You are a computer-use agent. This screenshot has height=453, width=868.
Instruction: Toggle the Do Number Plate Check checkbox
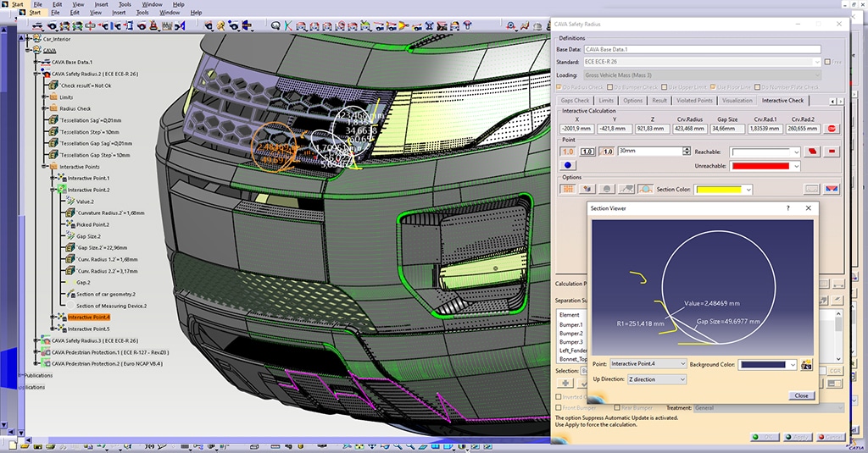coord(757,87)
